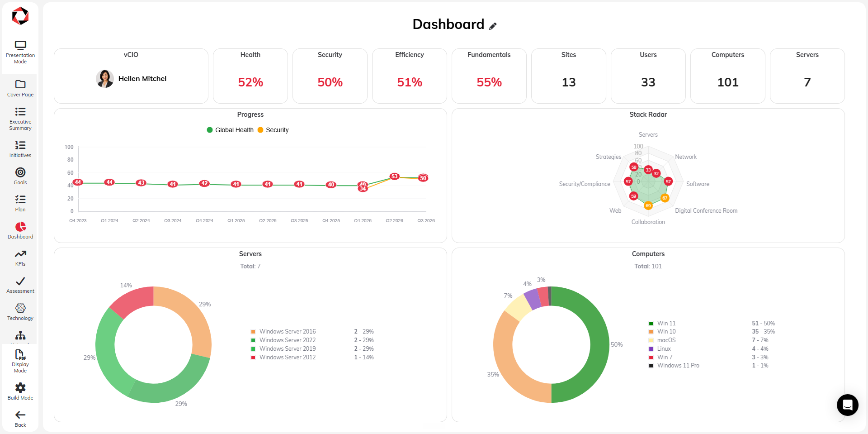Click the green Win 11 legend swatch
868x434 pixels.
coord(651,324)
